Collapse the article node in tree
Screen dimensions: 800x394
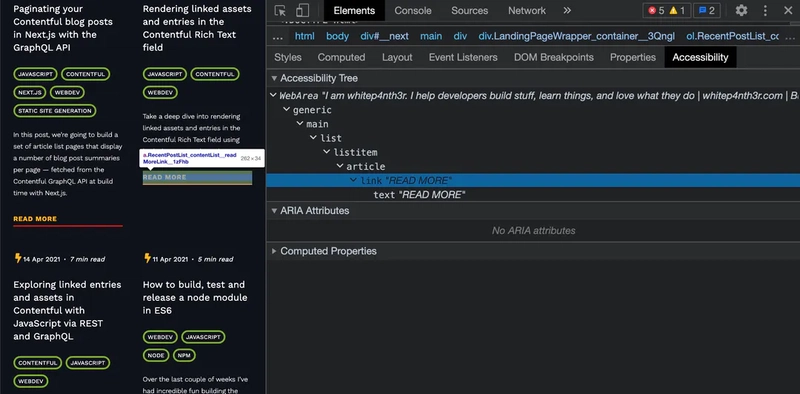click(x=340, y=166)
